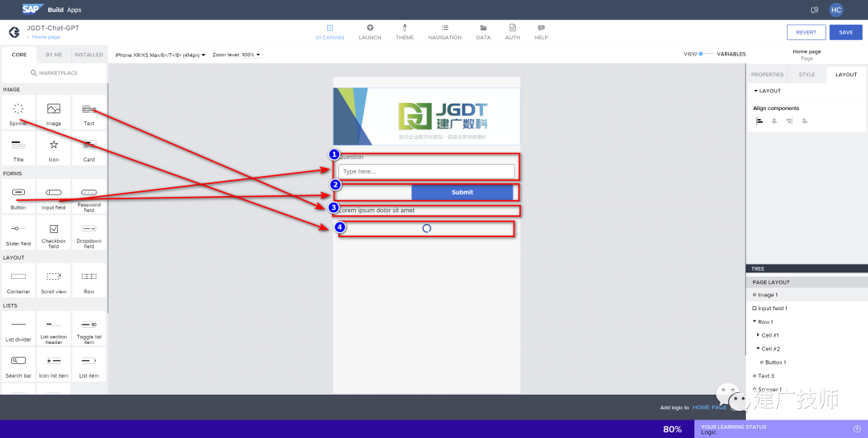868x438 pixels.
Task: Select the Checkbox field component
Action: [54, 232]
